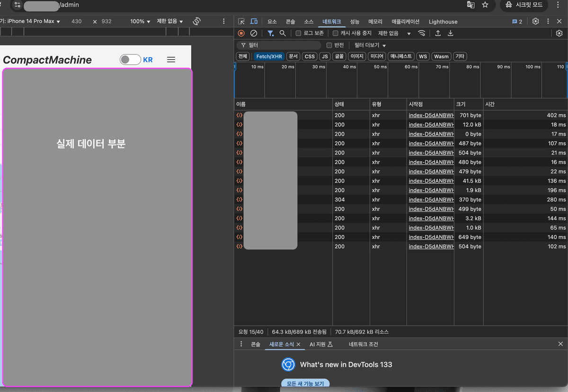Viewport: 568px width, 392px height.
Task: Open DevTools settings gear
Action: (x=536, y=21)
